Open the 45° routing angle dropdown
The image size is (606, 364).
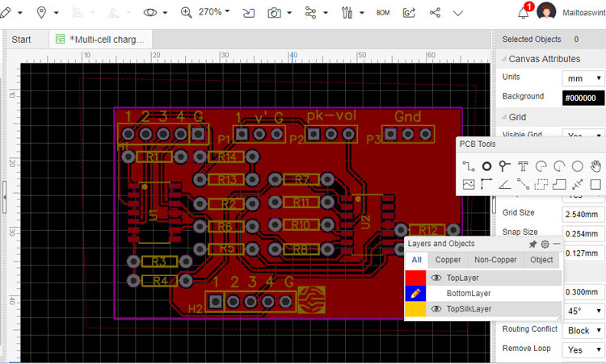click(x=583, y=311)
